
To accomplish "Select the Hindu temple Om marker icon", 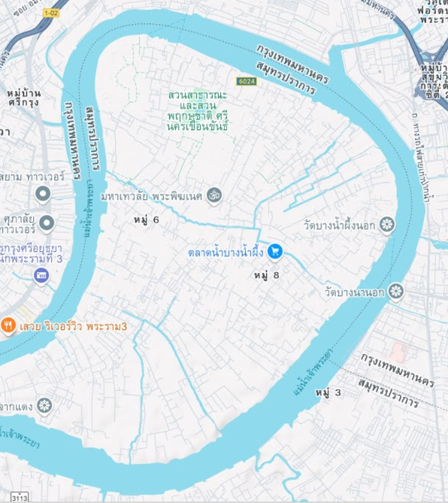I will (x=214, y=195).
